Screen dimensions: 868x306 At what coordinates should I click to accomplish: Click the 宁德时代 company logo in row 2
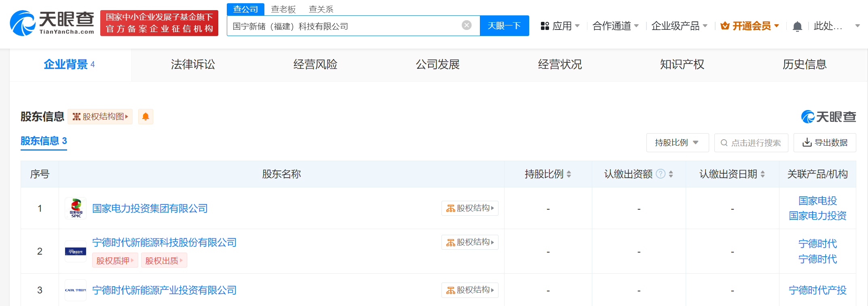click(76, 251)
